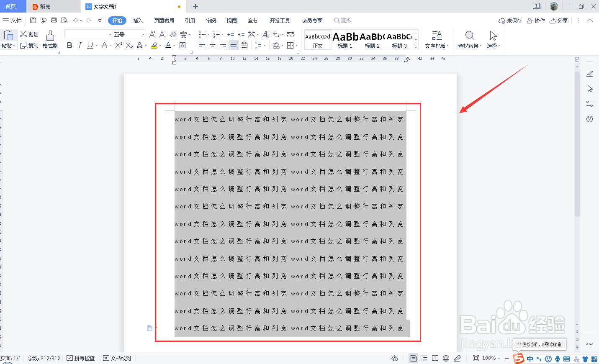
Task: Toggle bold formatting on selected text
Action: (69, 46)
